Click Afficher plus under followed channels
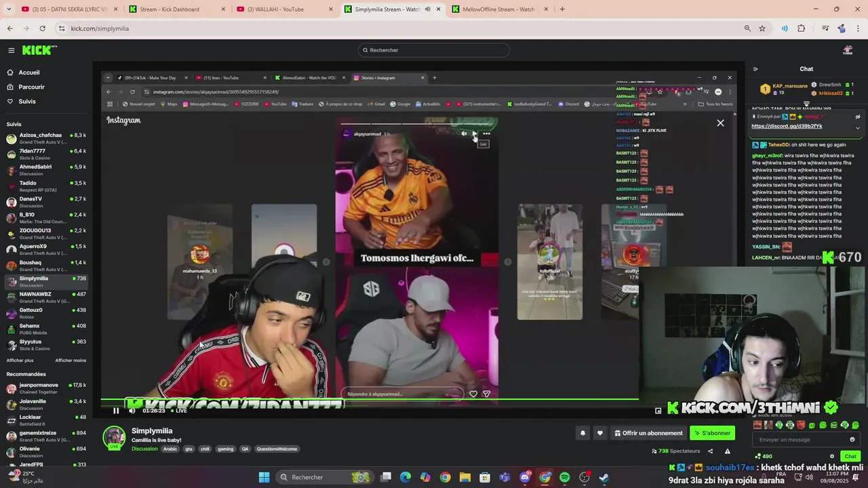The width and height of the screenshot is (868, 488). pos(20,361)
